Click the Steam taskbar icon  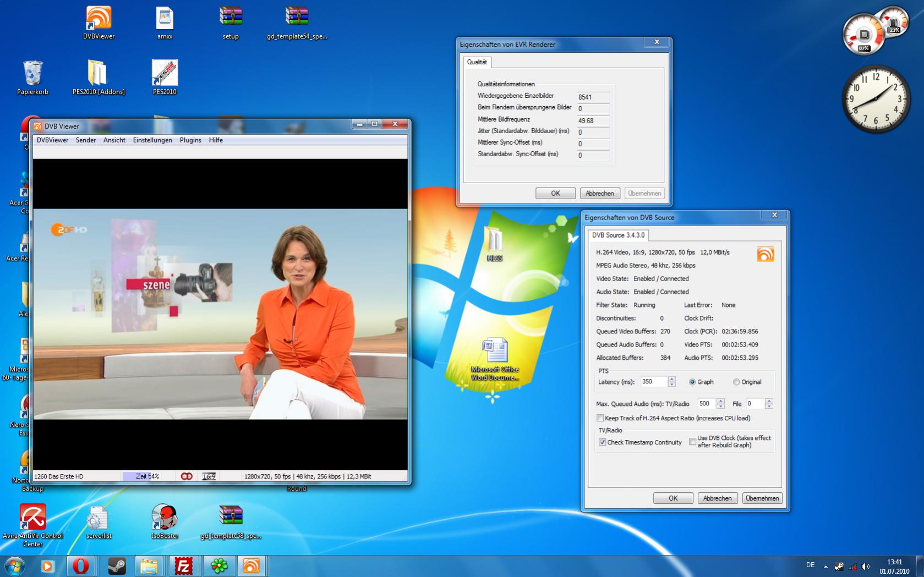coord(116,565)
